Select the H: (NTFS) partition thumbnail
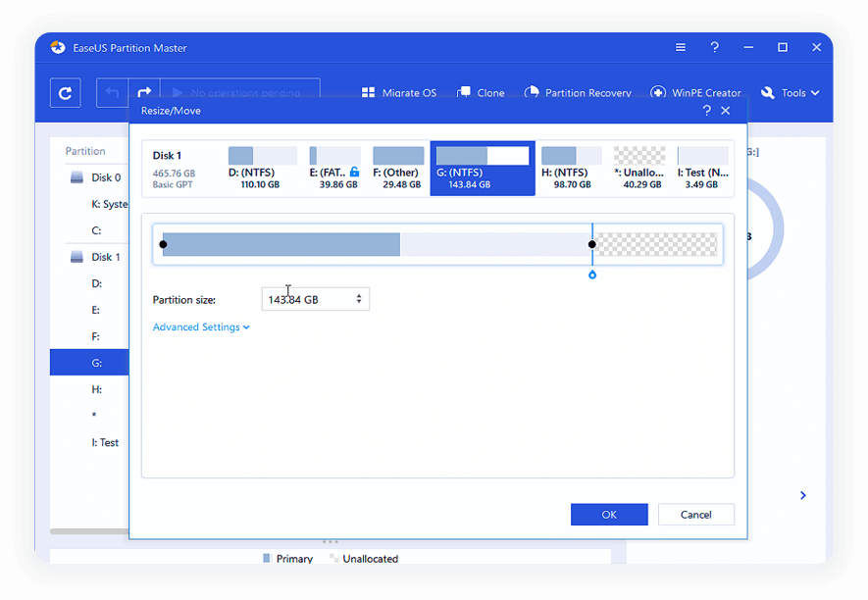The width and height of the screenshot is (868, 600). click(x=571, y=168)
